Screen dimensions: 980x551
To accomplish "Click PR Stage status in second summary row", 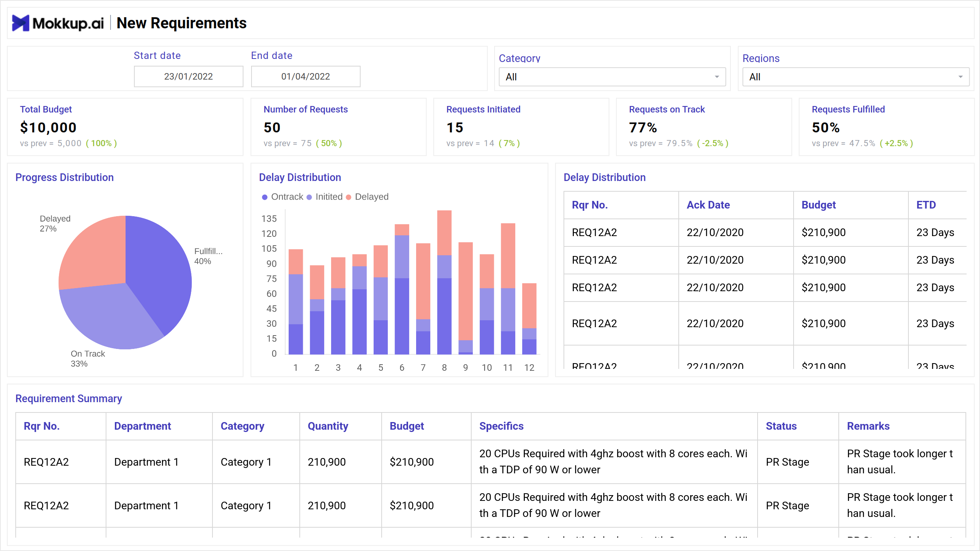I will [787, 506].
